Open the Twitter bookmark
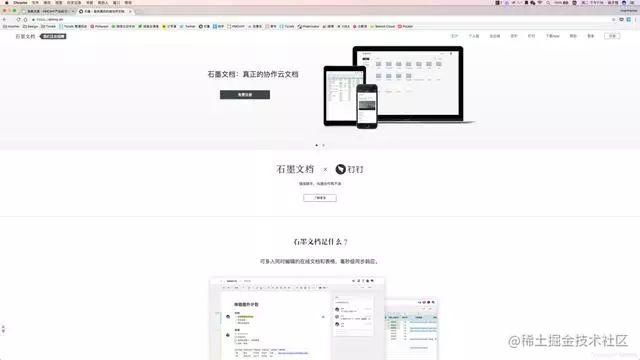Viewport: 640px width, 360px height. 188,26
